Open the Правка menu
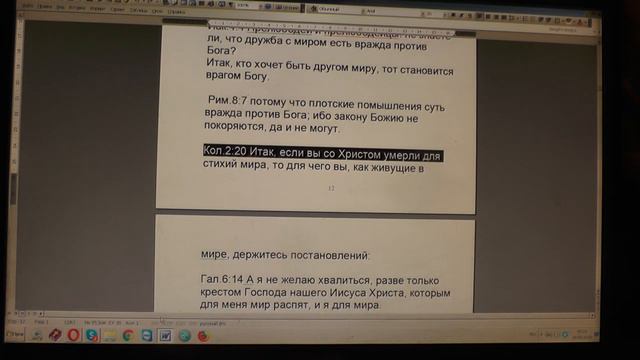640x360 pixels. pos(44,7)
